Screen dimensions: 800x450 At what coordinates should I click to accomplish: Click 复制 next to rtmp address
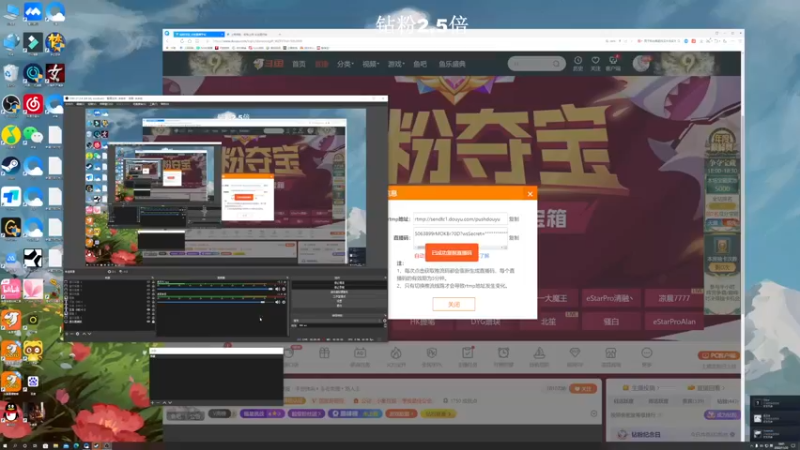click(x=514, y=219)
